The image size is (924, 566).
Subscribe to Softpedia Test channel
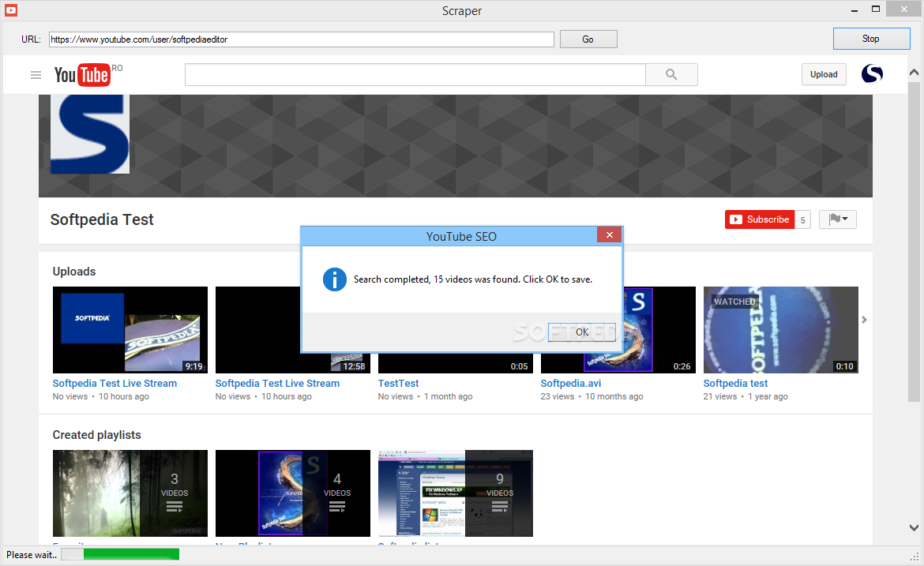(760, 219)
